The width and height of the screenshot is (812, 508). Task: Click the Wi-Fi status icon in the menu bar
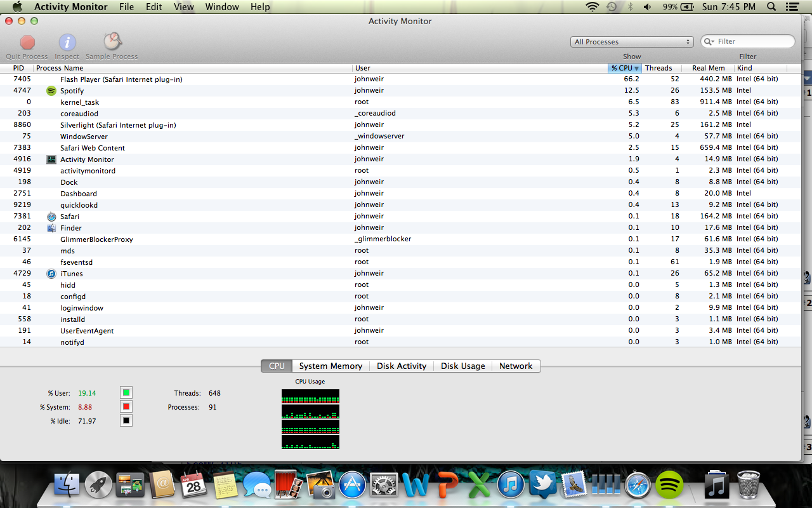[x=593, y=7]
